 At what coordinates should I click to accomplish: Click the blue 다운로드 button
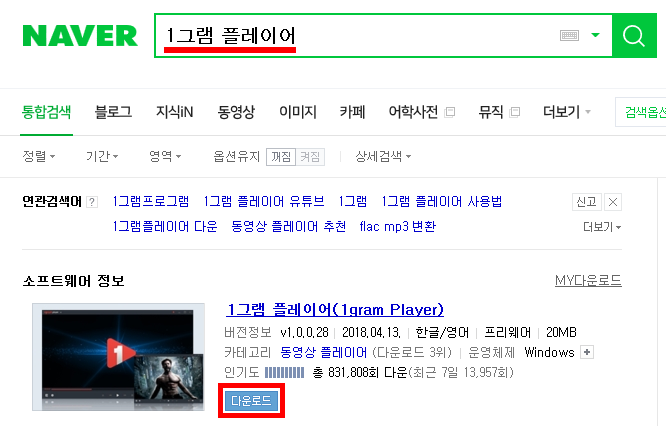[x=251, y=401]
